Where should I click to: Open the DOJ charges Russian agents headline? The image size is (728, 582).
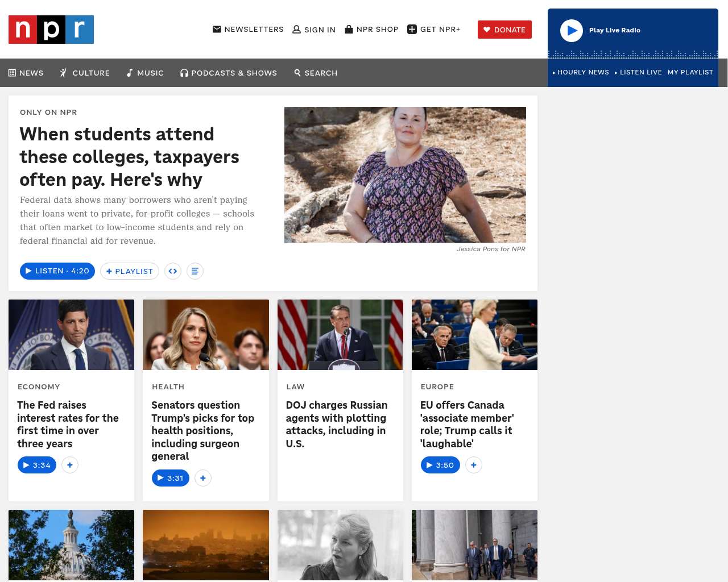(x=337, y=424)
